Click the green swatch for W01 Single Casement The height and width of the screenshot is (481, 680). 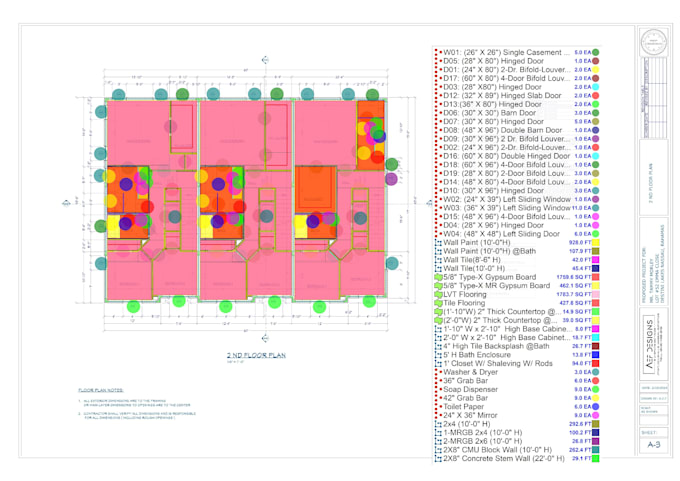596,52
